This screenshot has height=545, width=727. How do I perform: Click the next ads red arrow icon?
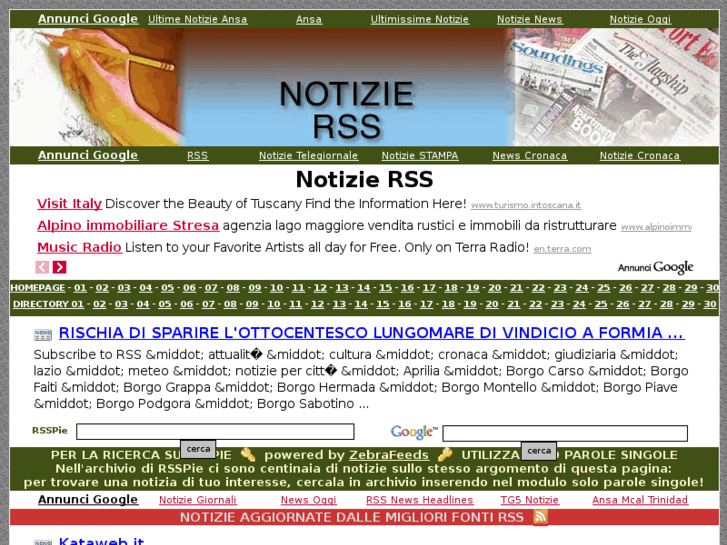[x=59, y=267]
